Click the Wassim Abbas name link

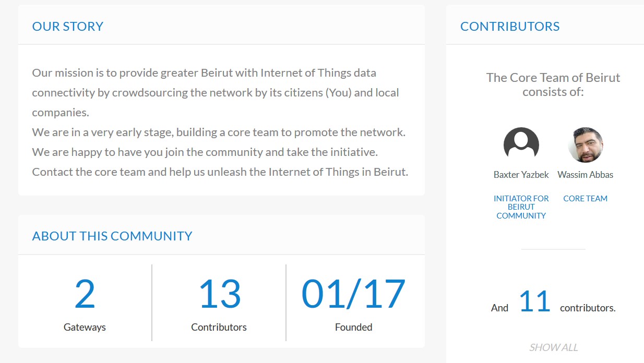585,175
